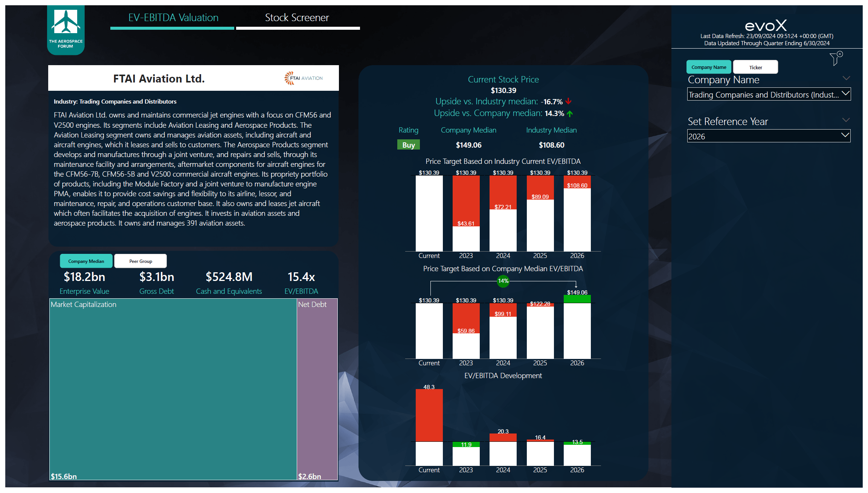Select the Net Debt treemap block
The image size is (868, 493).
click(317, 389)
